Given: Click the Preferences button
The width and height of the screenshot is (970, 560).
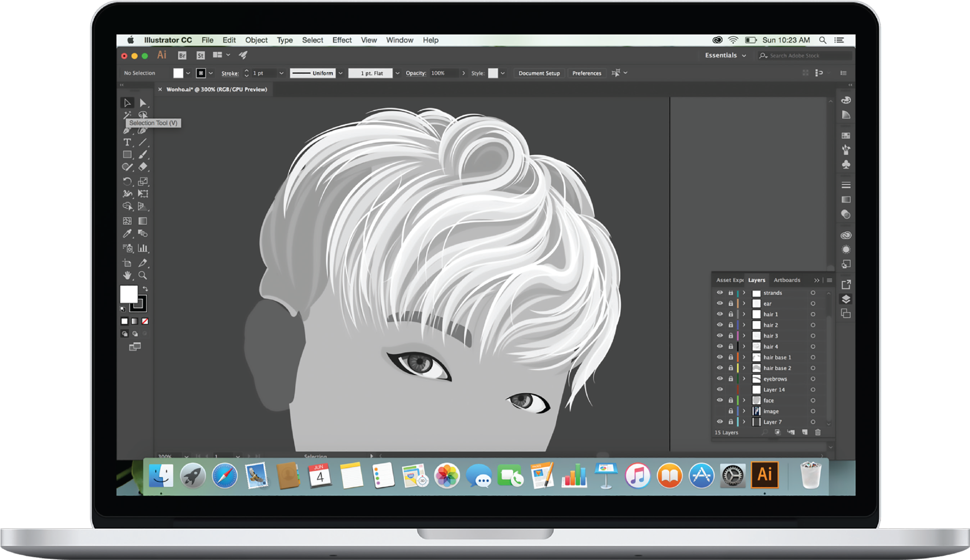Looking at the screenshot, I should [587, 73].
